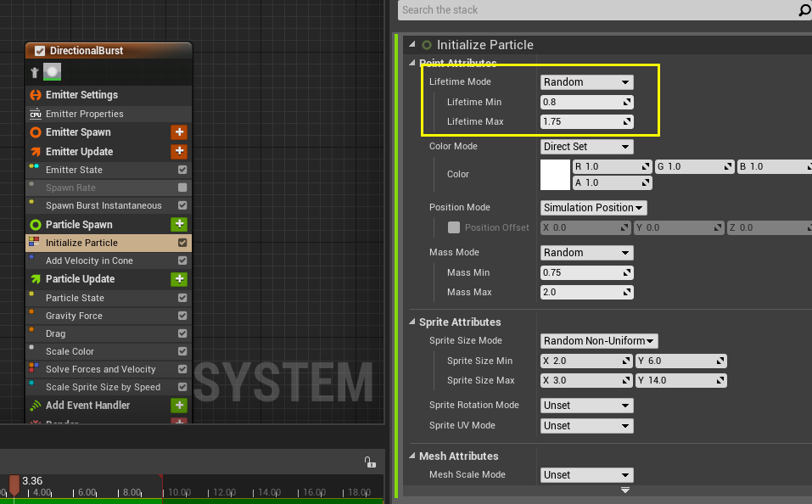The image size is (812, 504).
Task: Click the green plus beside Particle Spawn
Action: coord(179,224)
